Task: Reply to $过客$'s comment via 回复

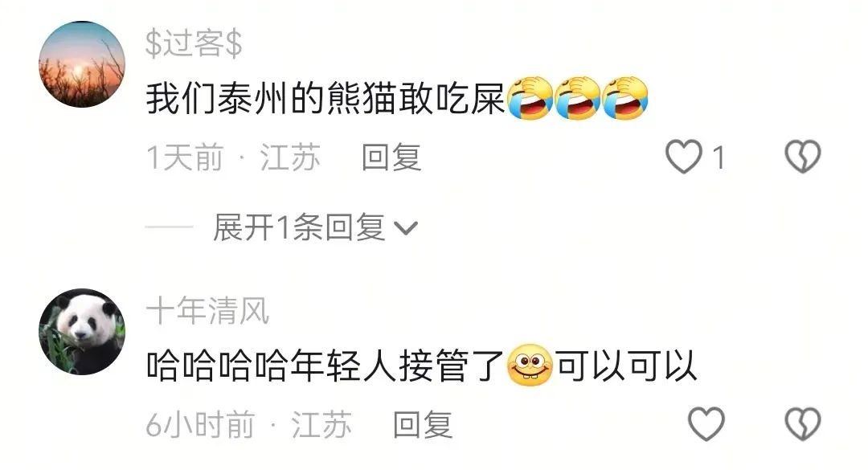Action: click(x=391, y=157)
